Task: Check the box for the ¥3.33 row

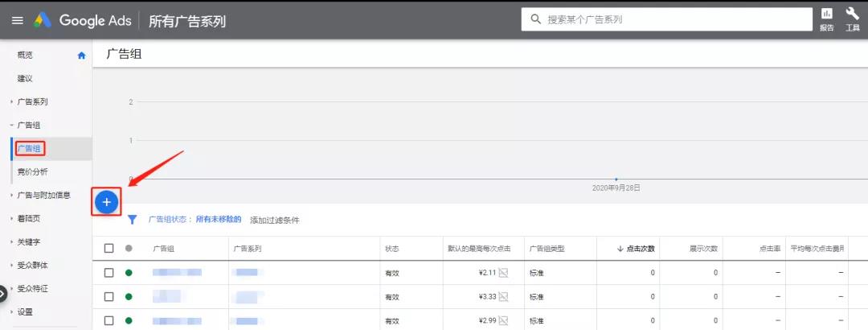Action: 109,297
